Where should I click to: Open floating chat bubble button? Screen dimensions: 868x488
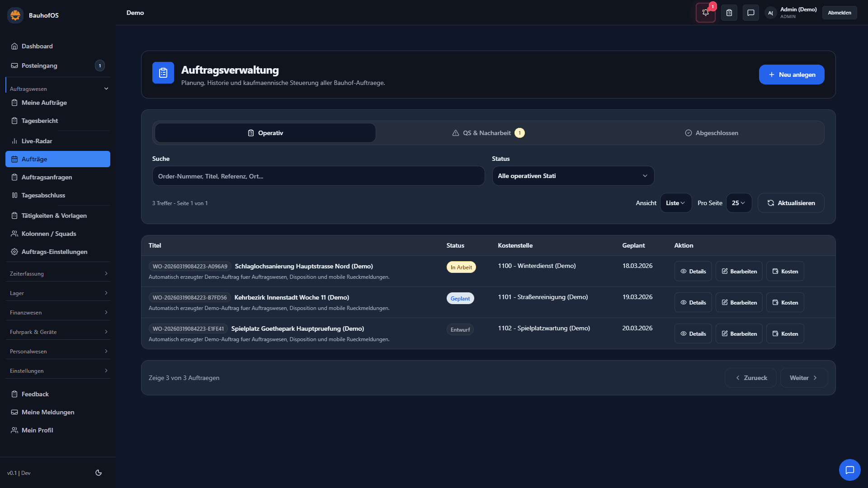coord(849,470)
